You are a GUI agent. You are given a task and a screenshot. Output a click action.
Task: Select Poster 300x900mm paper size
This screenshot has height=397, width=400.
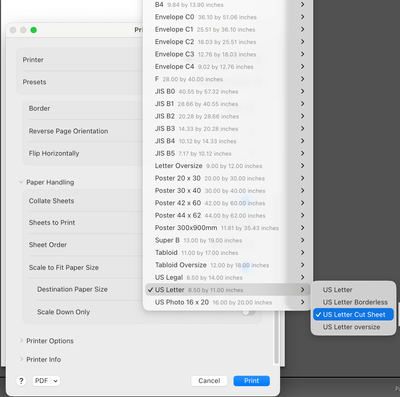tap(228, 228)
